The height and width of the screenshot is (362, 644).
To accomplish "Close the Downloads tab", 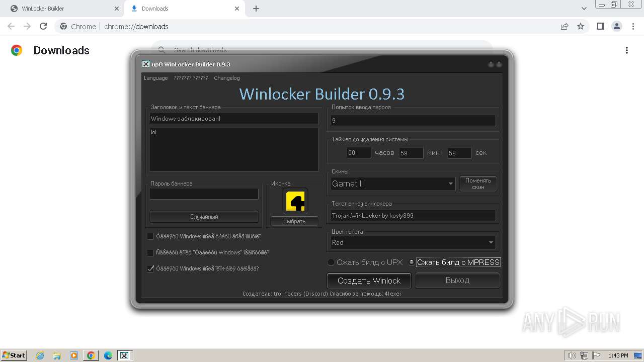I will [237, 9].
